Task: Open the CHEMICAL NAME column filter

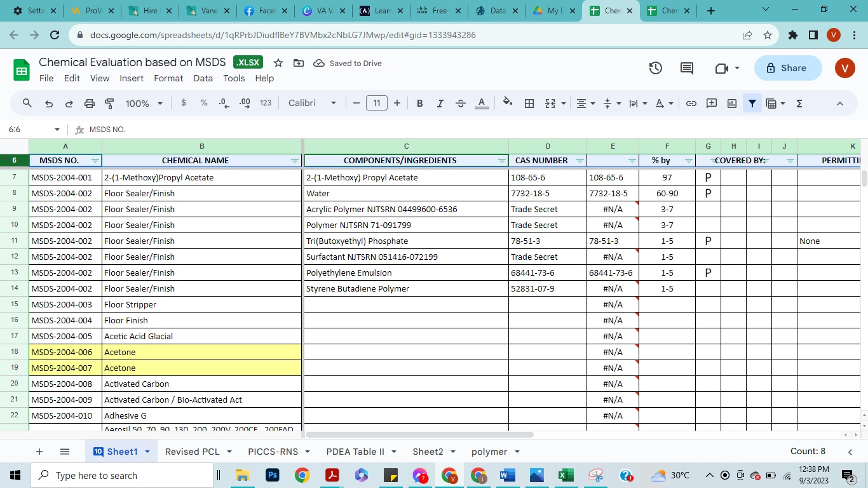Action: [x=295, y=161]
